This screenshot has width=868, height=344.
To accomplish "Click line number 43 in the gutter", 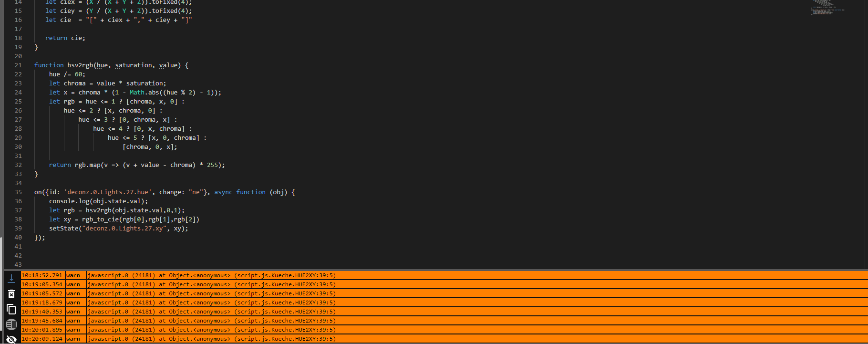I will [x=18, y=265].
